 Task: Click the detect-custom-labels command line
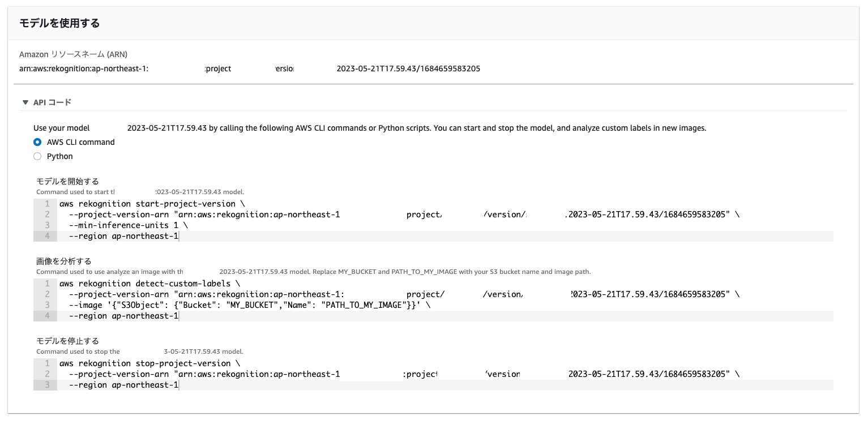click(150, 284)
